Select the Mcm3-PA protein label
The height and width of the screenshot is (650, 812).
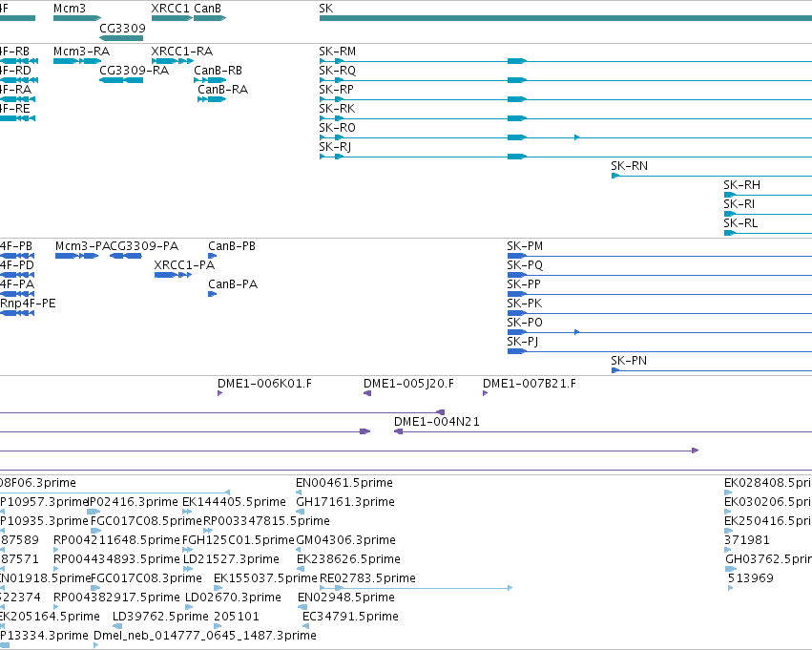point(83,246)
